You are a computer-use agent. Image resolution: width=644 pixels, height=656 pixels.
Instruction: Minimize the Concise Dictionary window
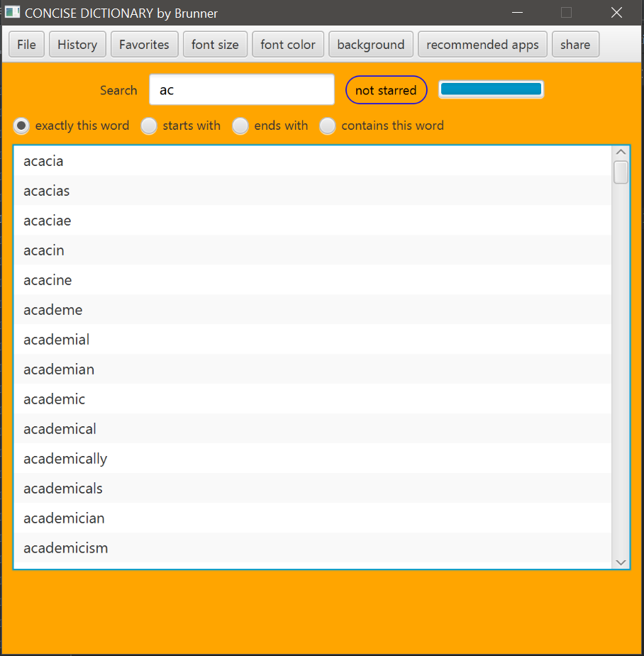click(517, 13)
